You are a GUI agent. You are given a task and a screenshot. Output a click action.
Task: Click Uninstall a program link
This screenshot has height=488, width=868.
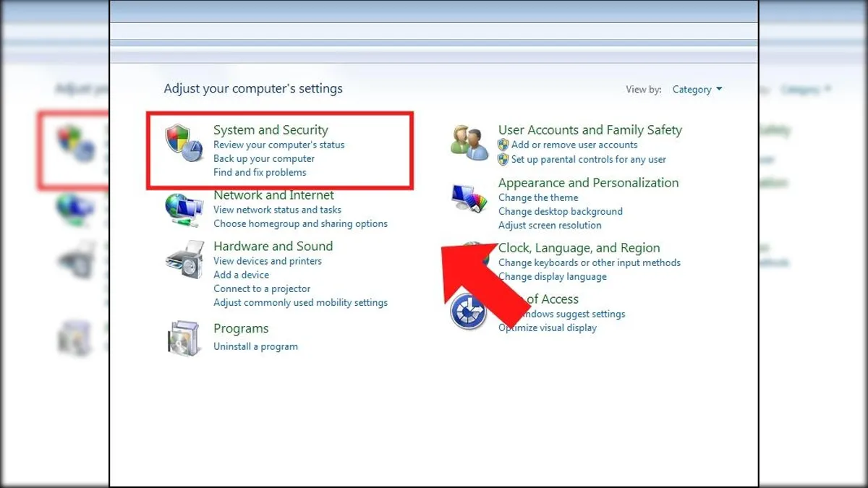tap(255, 346)
